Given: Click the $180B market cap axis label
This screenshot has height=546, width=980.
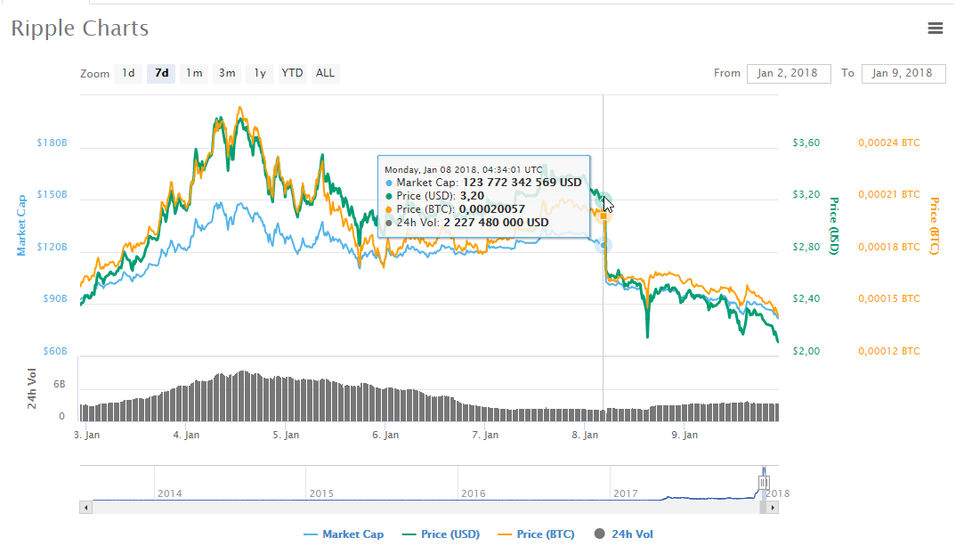Looking at the screenshot, I should (52, 143).
